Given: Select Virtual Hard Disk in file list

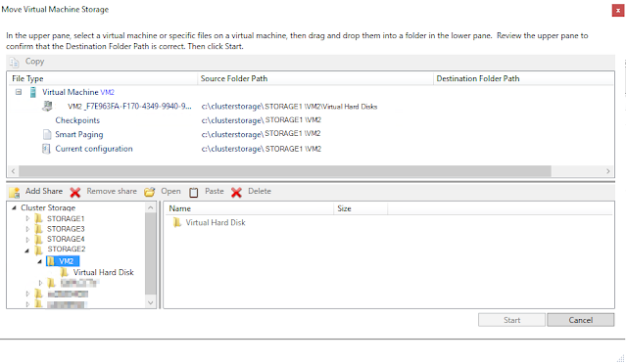Looking at the screenshot, I should [x=216, y=222].
